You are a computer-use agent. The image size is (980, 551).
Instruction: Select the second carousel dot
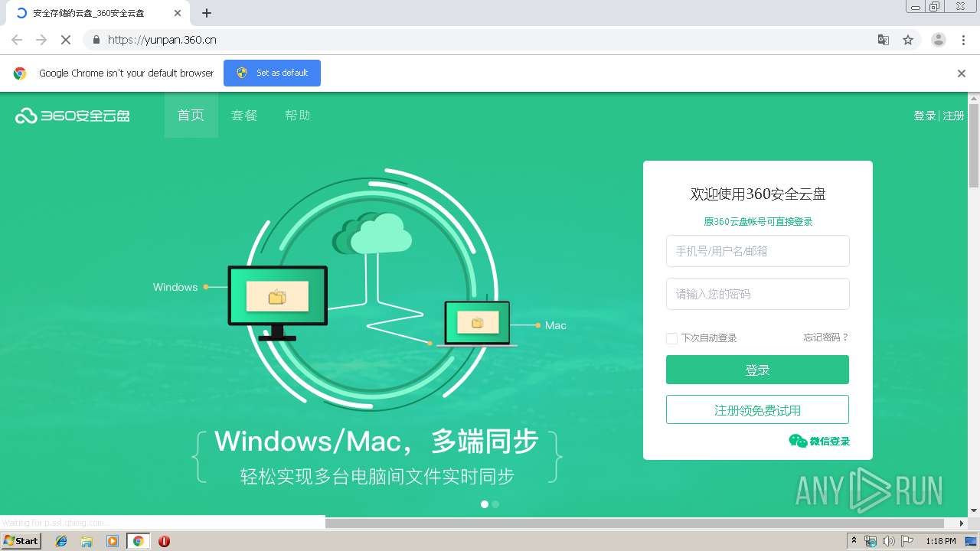pos(495,504)
